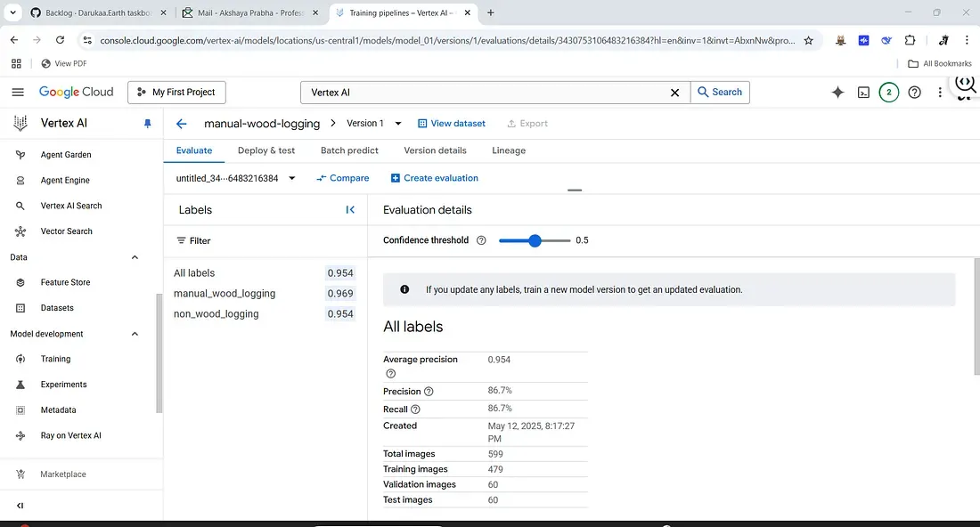Click the Create evaluation button
The height and width of the screenshot is (527, 980).
(435, 179)
